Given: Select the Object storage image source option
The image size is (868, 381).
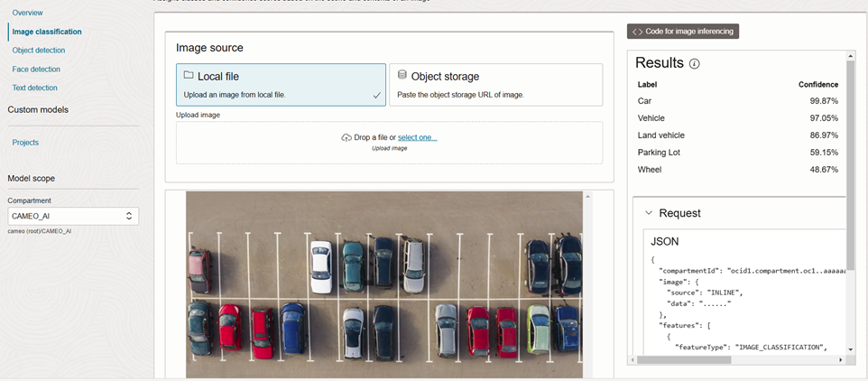Looking at the screenshot, I should pos(495,84).
